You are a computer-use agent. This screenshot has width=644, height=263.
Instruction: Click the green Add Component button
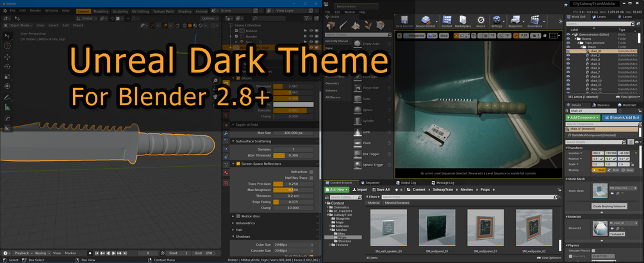coord(582,117)
